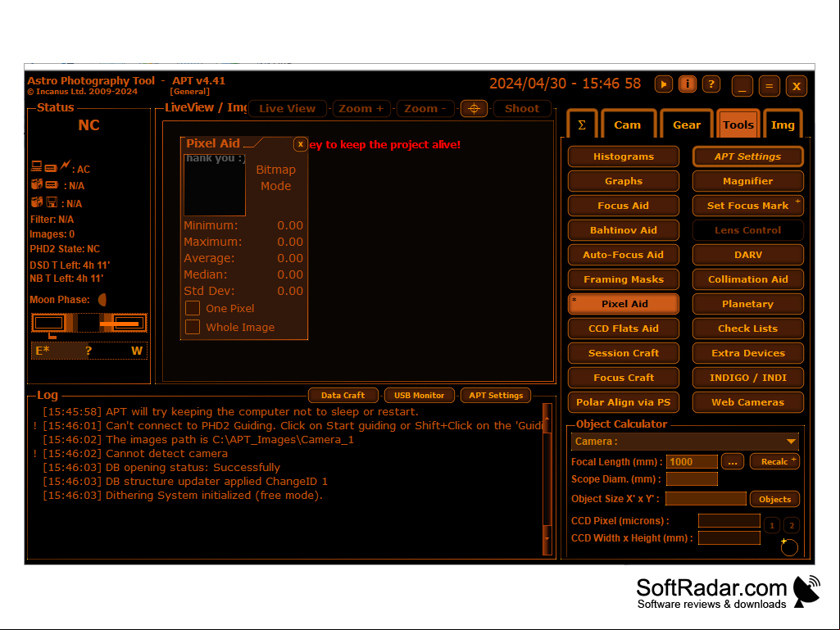This screenshot has height=630, width=840.
Task: Click the question mark help icon
Action: click(x=711, y=84)
